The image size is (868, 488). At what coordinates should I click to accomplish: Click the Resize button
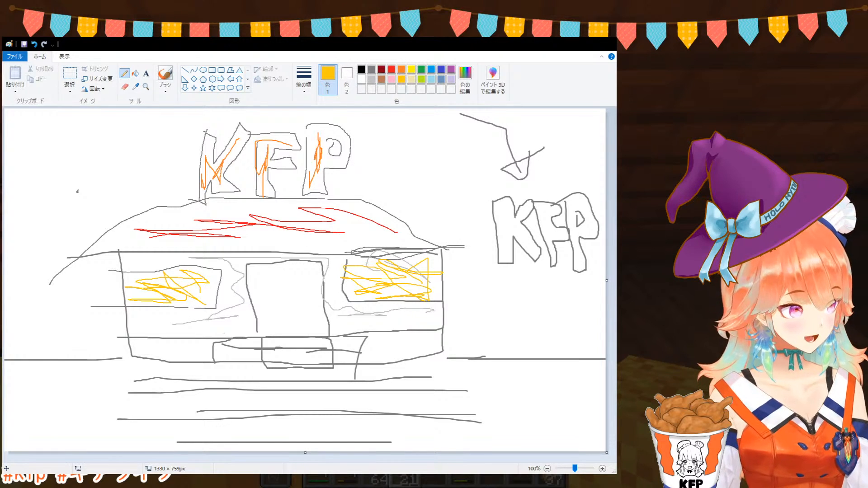click(x=97, y=79)
